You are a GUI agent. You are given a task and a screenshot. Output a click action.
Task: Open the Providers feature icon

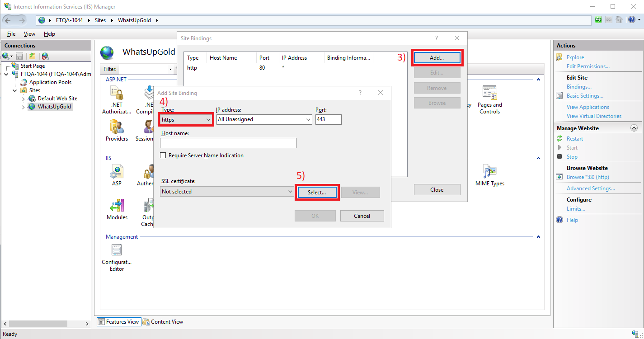(x=117, y=131)
